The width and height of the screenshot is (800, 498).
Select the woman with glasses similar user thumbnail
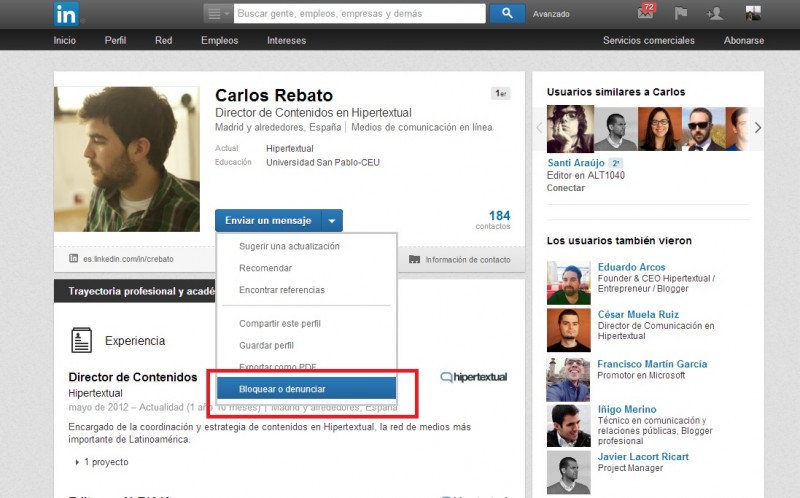660,129
